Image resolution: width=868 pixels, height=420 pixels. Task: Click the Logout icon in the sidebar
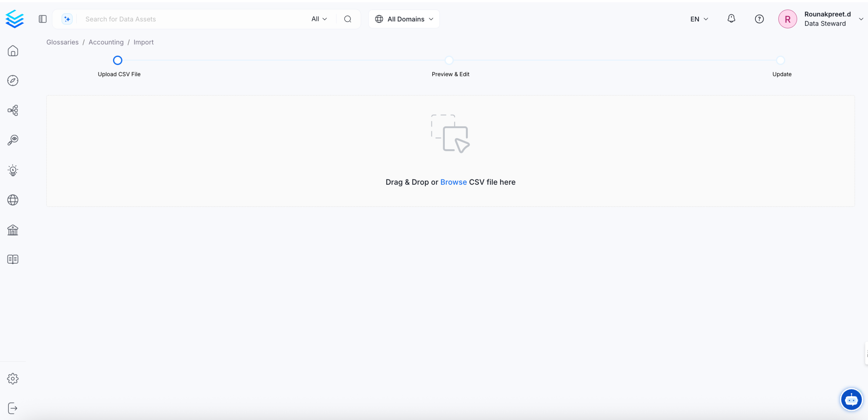point(13,408)
